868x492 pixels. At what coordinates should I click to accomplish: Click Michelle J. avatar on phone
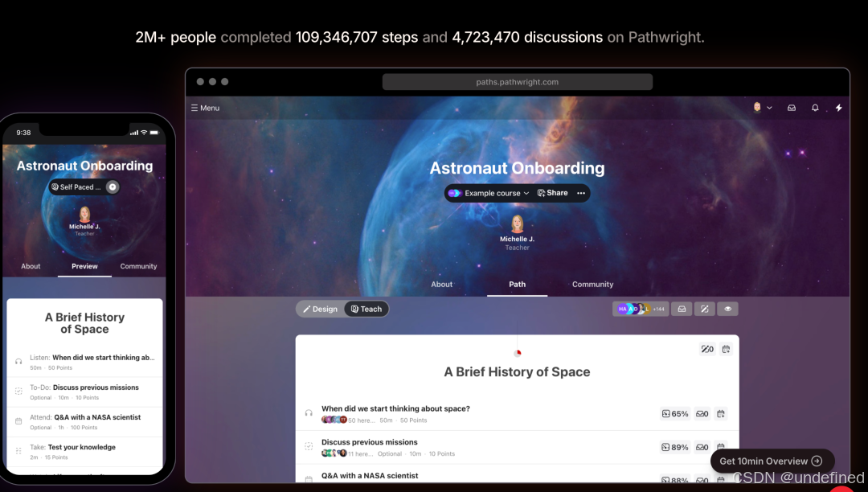click(84, 214)
